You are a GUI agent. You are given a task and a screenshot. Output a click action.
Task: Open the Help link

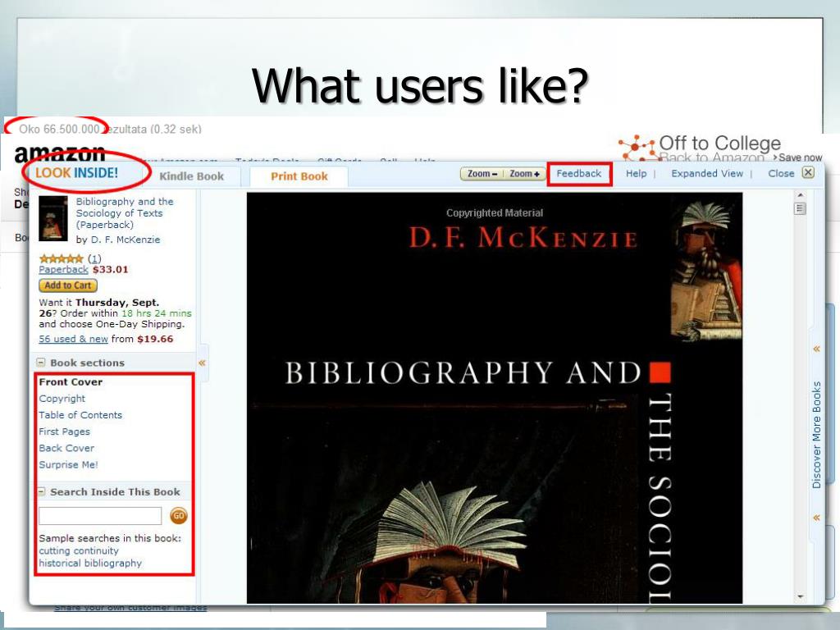[636, 174]
